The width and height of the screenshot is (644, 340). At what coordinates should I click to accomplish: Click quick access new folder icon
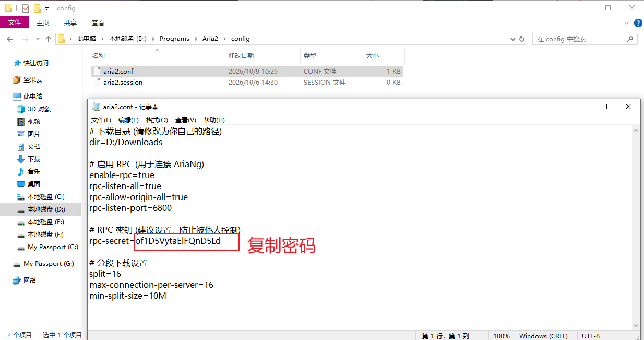click(37, 8)
